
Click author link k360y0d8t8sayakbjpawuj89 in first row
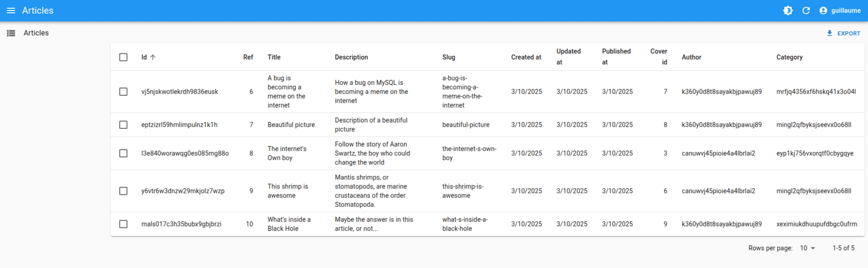tap(721, 92)
